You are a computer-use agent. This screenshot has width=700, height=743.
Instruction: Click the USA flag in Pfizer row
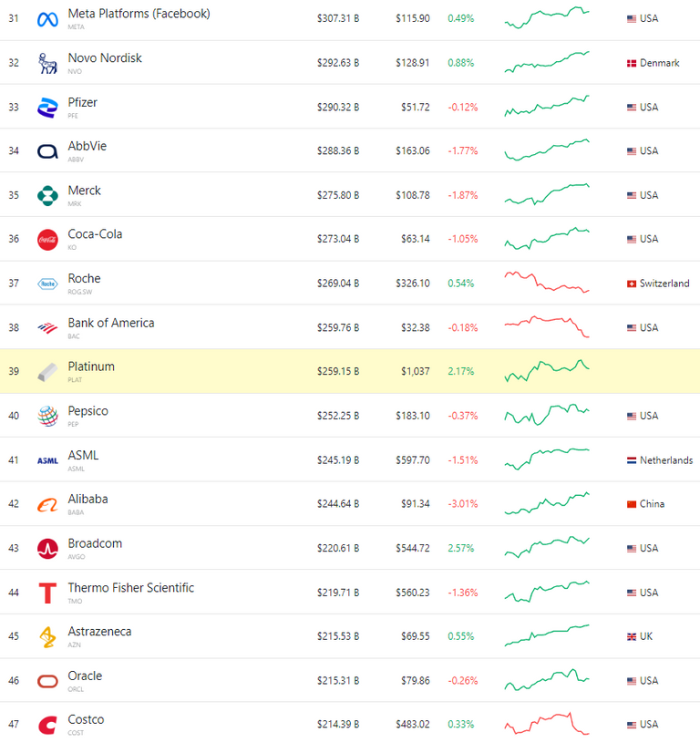(x=632, y=108)
